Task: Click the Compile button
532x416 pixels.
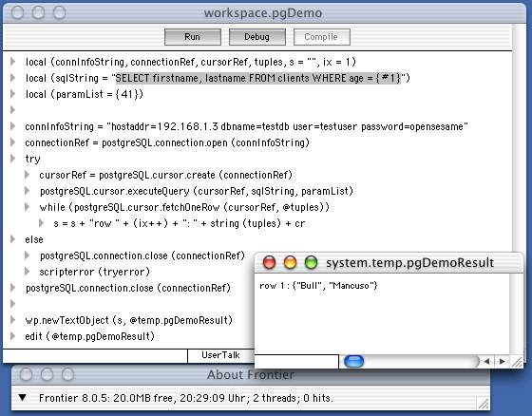Action: point(321,37)
